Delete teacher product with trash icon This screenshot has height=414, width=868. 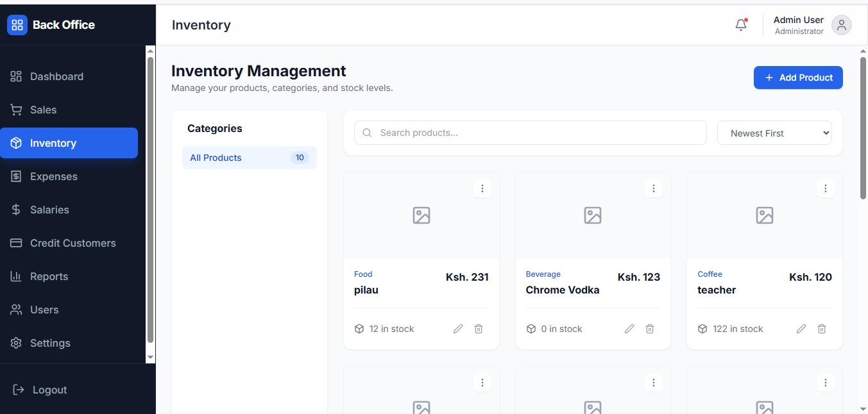pyautogui.click(x=822, y=329)
